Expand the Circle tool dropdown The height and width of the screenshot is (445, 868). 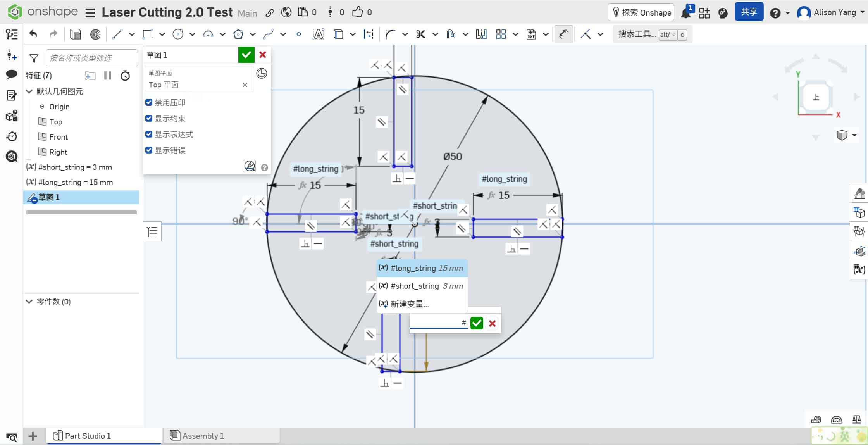point(192,34)
